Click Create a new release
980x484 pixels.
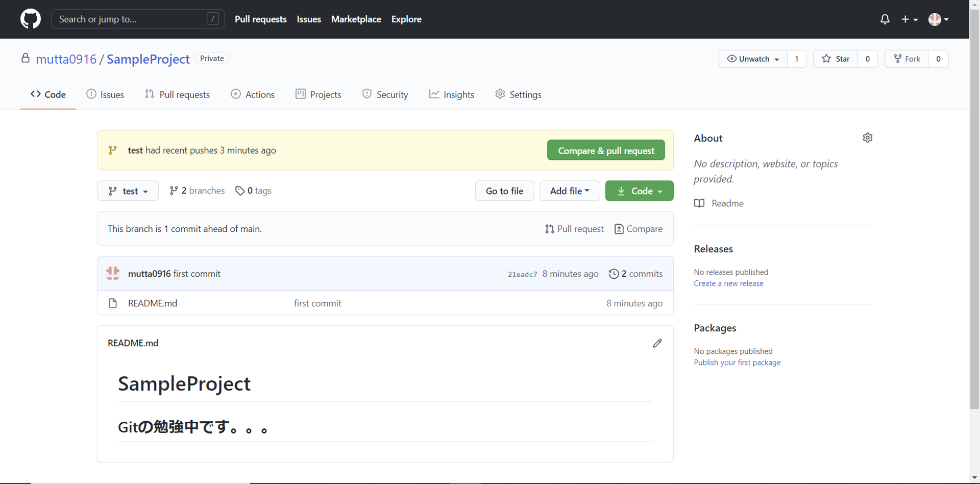728,283
